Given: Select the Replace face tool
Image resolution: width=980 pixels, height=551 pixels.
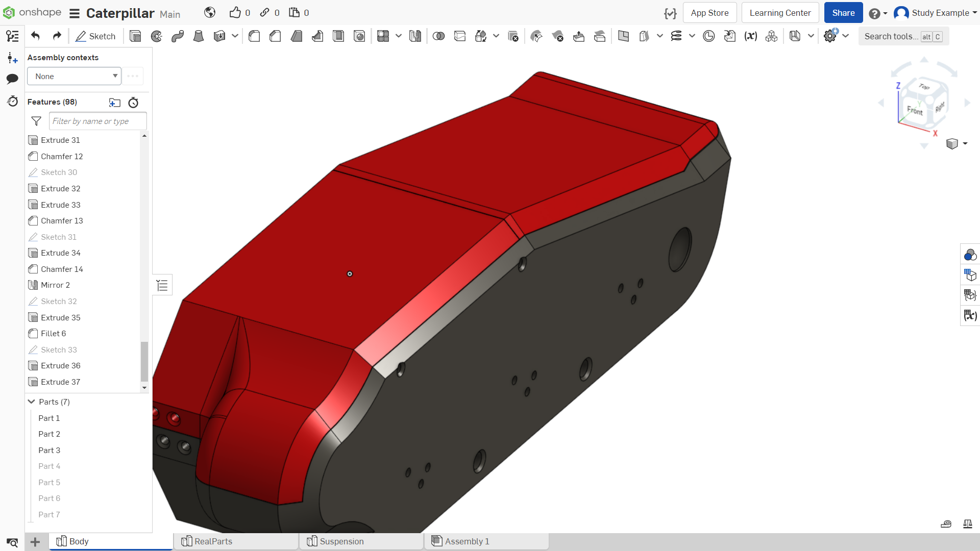Looking at the screenshot, I should [600, 36].
